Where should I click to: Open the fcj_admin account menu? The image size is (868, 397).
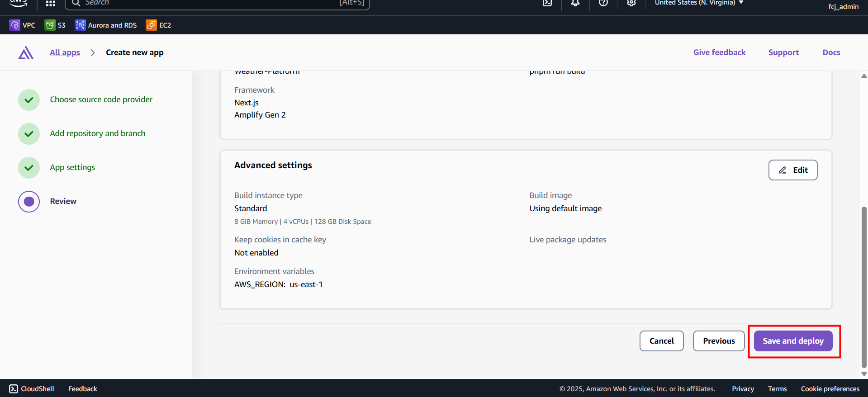[843, 6]
